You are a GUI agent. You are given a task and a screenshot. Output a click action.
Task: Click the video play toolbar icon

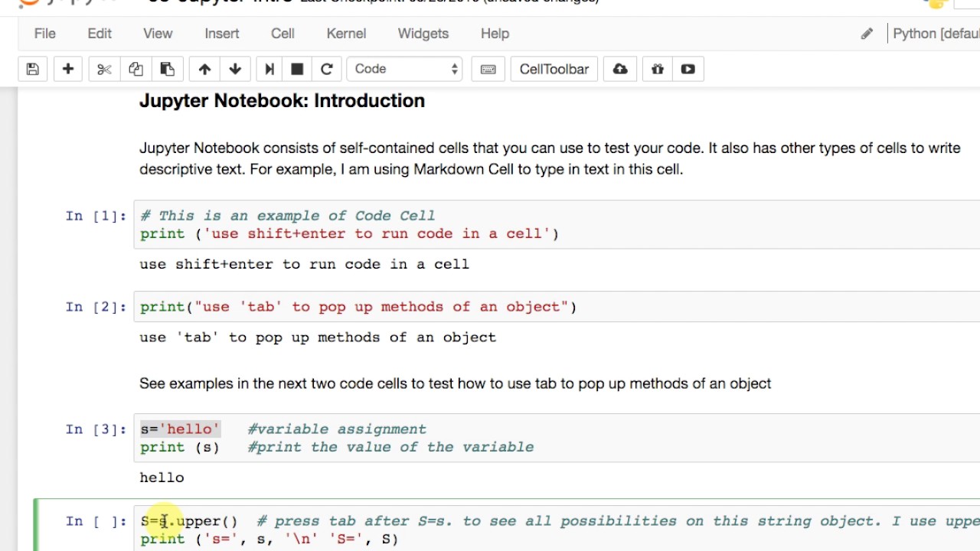688,69
